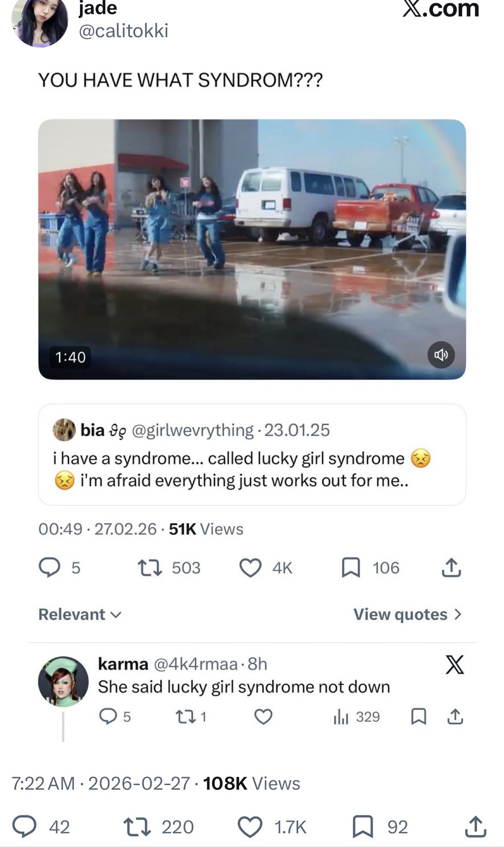Play the 1:40 video thumbnail

252,249
